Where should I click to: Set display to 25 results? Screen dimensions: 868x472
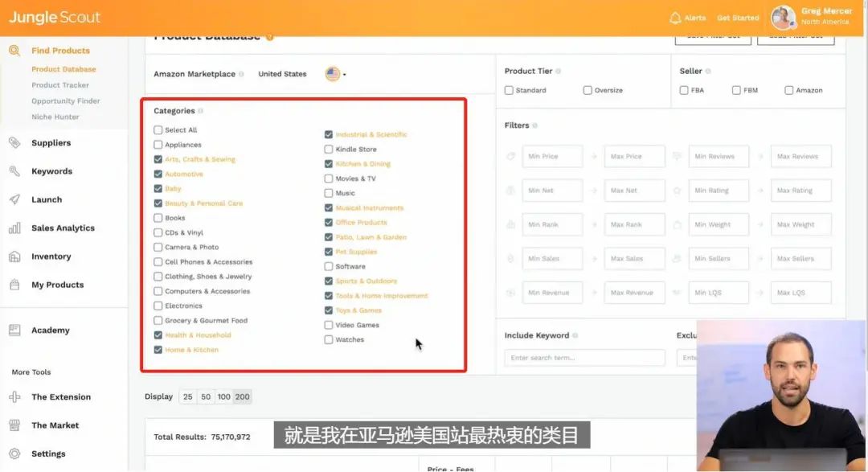click(187, 396)
